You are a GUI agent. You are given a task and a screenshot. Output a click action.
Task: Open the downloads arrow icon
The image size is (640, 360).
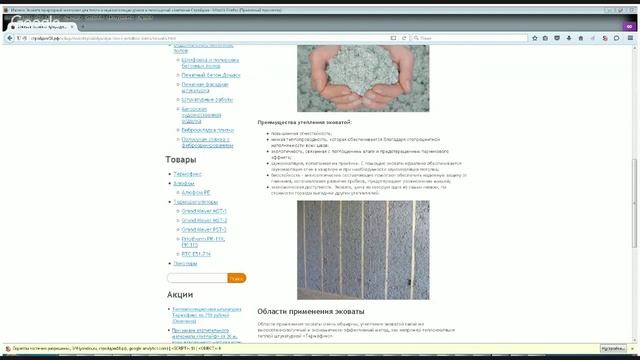click(x=569, y=38)
